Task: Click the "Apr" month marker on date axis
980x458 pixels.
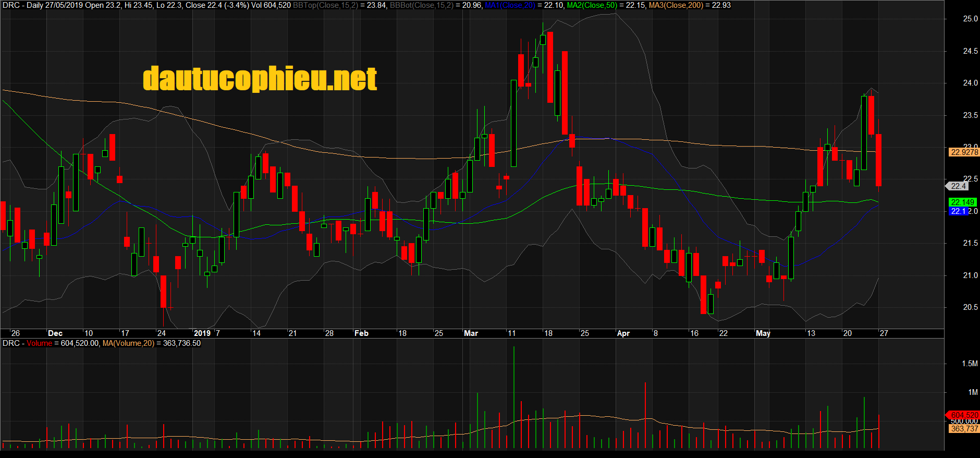Action: [x=623, y=333]
